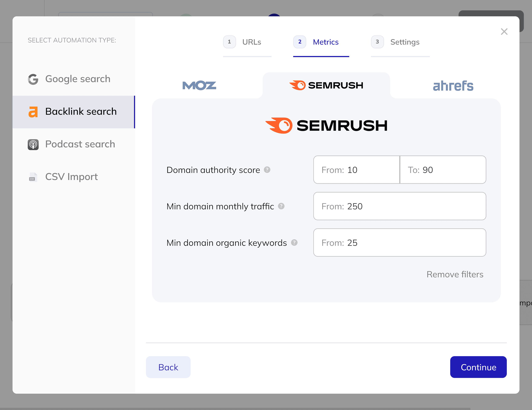
Task: Click Continue to proceed
Action: point(478,367)
